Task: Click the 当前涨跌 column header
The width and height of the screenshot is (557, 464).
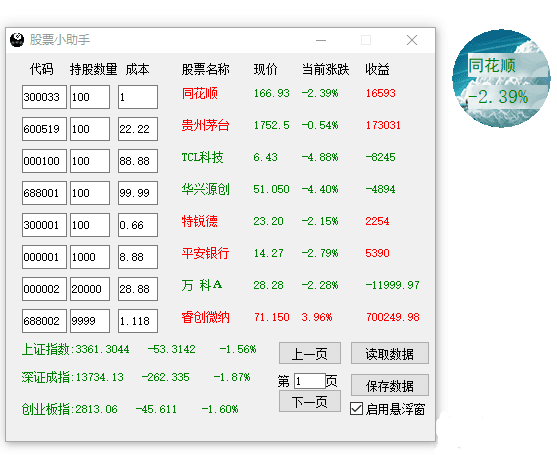Action: (325, 69)
